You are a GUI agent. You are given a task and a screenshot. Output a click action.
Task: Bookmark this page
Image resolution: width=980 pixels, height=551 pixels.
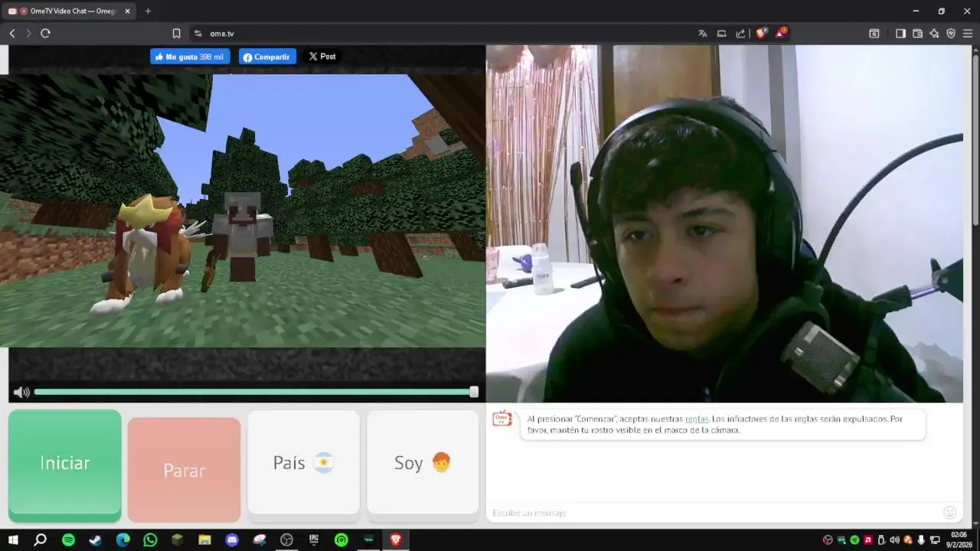[x=176, y=34]
